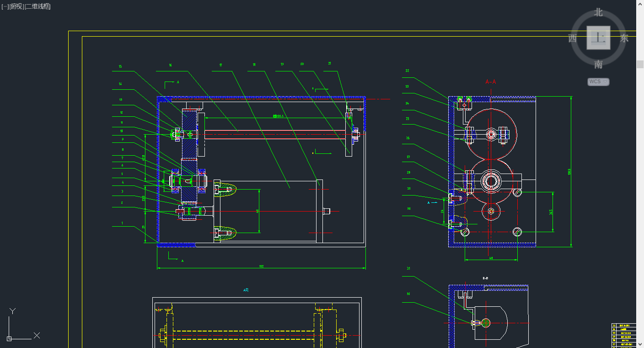Screen dimensions: 644x348
Task: Select part balloon number 17
Action: point(220,65)
